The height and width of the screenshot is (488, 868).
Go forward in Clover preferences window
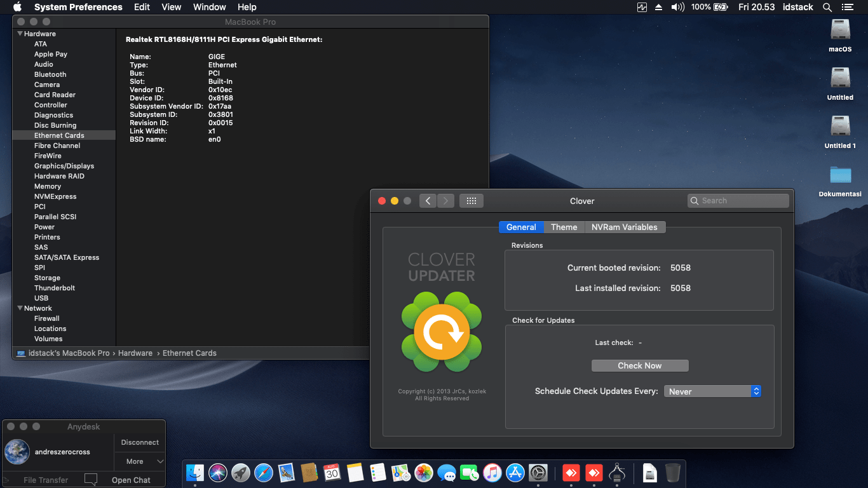click(x=446, y=201)
